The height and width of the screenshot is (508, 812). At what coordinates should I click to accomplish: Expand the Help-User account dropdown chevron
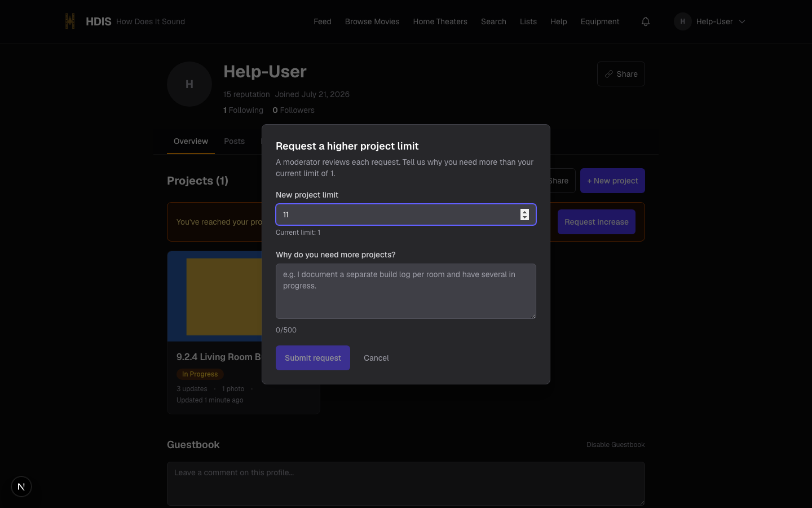click(x=742, y=21)
